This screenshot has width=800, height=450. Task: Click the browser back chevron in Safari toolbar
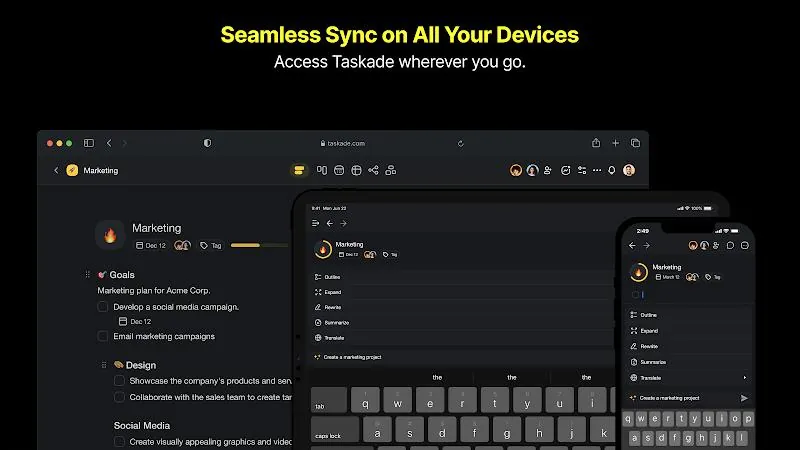(109, 143)
